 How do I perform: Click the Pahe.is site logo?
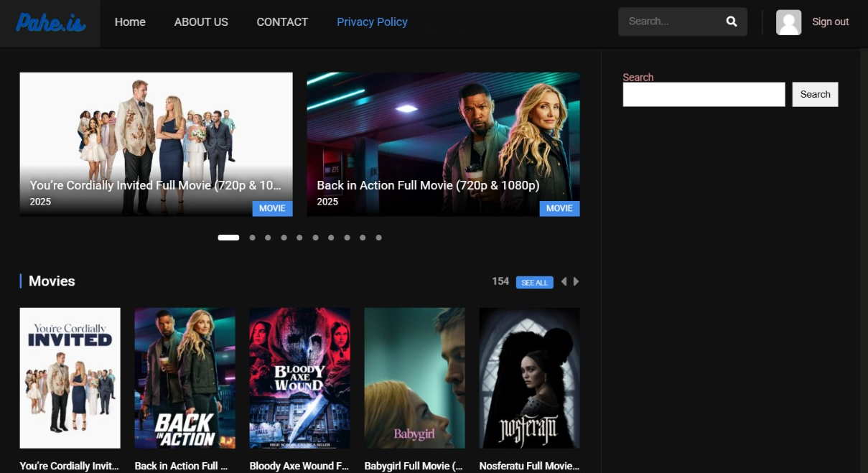[50, 22]
